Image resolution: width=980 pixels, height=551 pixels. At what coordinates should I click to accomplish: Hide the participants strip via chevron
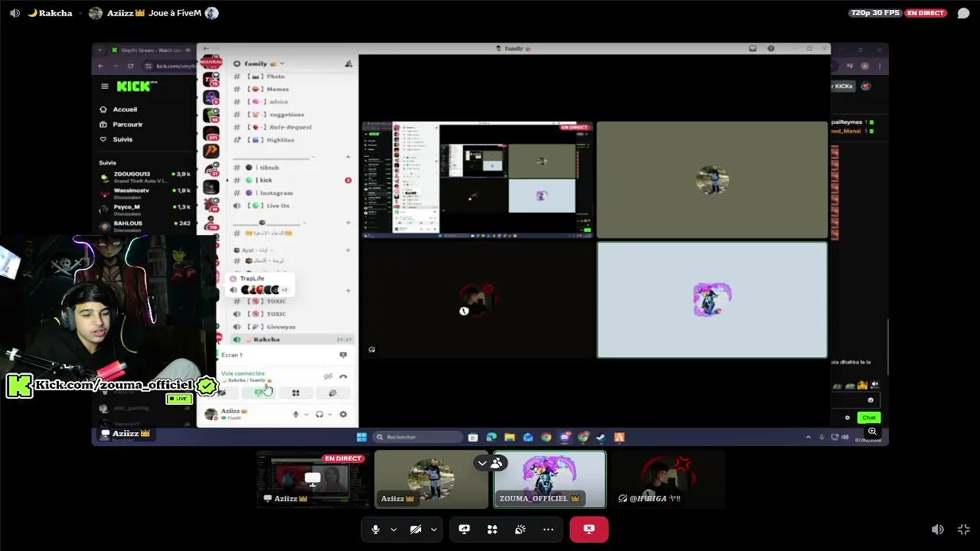482,463
